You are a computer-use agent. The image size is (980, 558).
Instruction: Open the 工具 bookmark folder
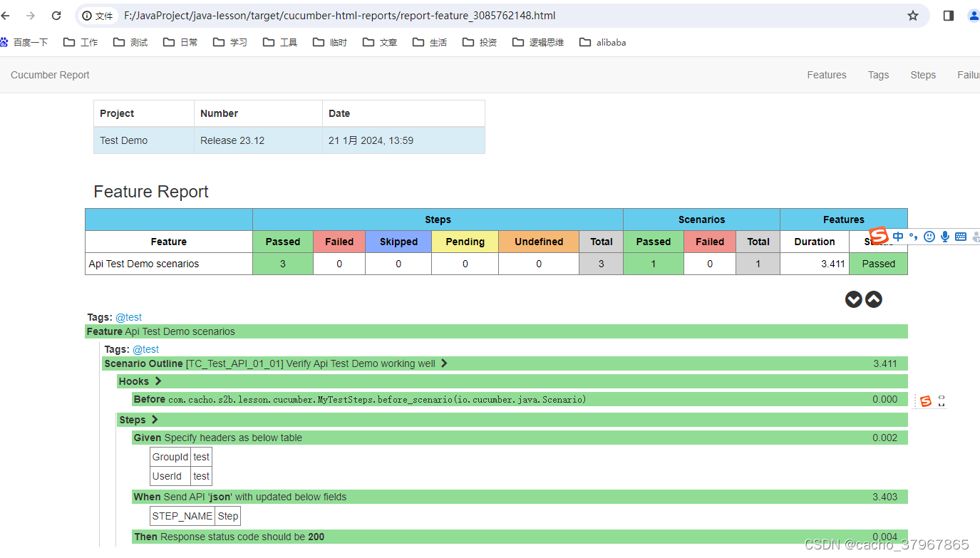(280, 42)
